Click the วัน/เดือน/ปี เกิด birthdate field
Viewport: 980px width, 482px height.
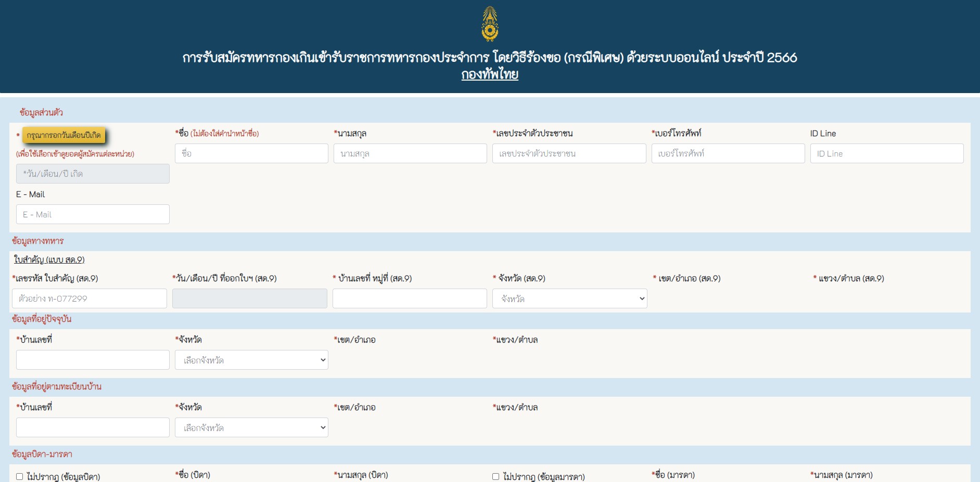point(92,173)
